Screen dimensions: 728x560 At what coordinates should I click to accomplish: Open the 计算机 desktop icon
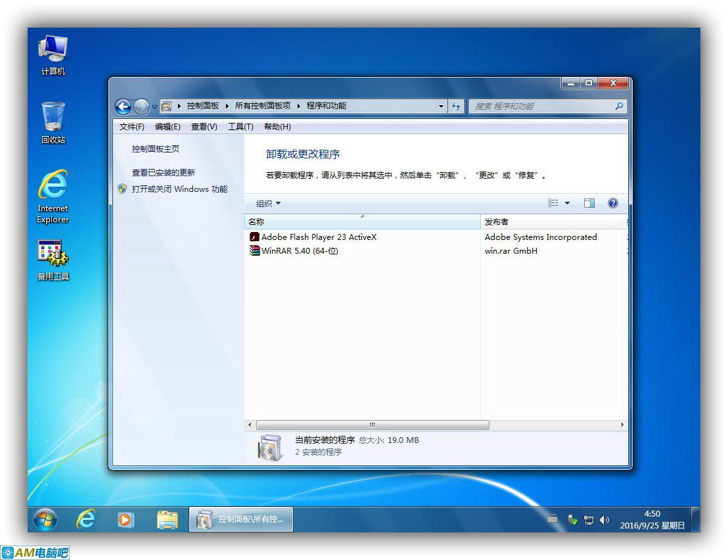click(x=53, y=56)
